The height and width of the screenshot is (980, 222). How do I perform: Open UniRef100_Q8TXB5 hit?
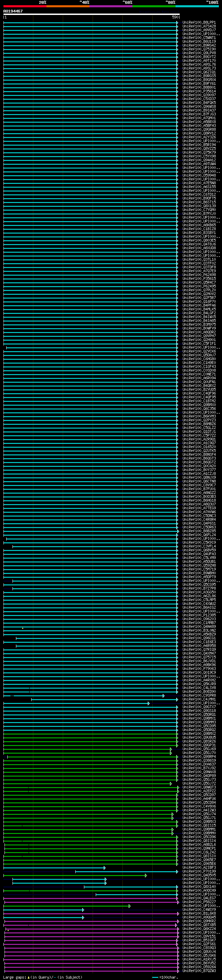point(199,925)
